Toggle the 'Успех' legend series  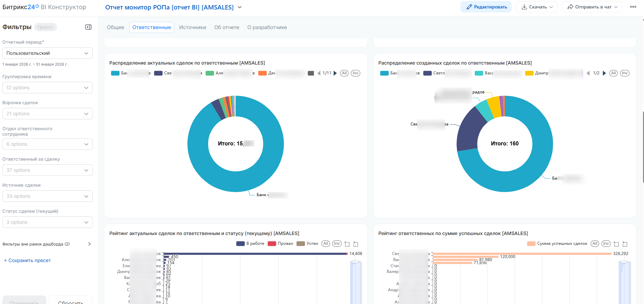(308, 243)
